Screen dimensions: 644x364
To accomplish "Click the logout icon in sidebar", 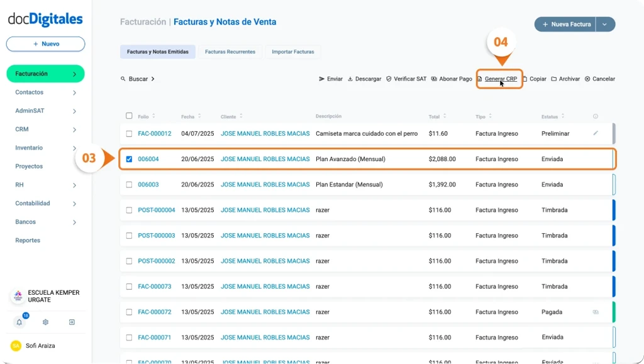I will tap(72, 322).
